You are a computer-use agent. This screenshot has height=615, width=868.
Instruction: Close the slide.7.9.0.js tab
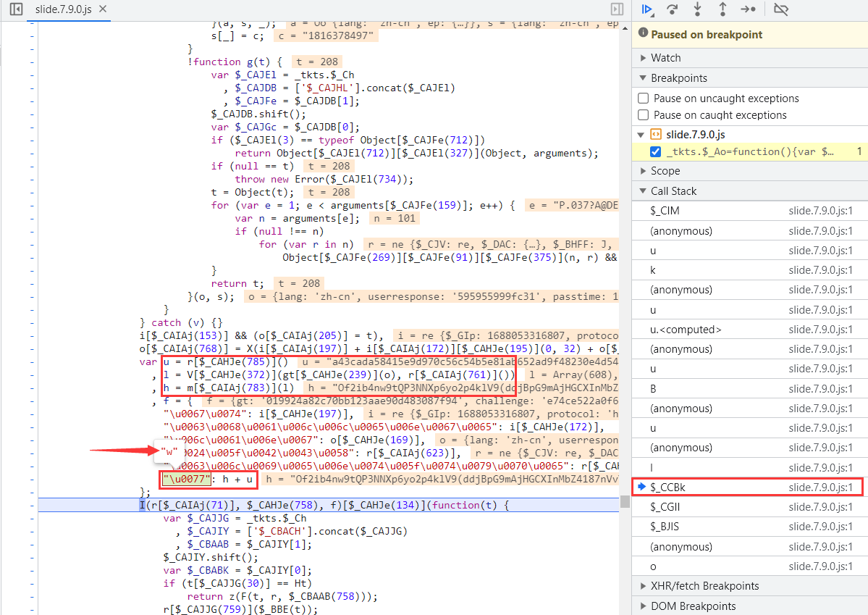click(102, 9)
